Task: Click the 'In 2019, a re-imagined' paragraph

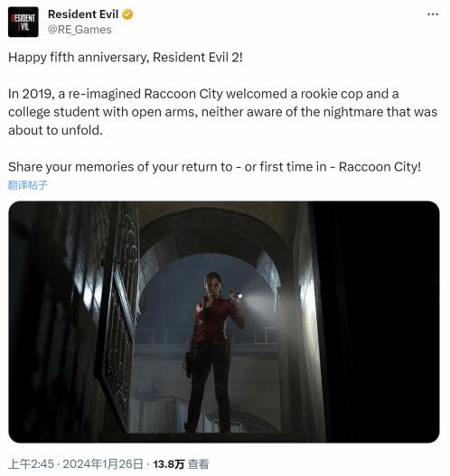Action: pos(222,112)
